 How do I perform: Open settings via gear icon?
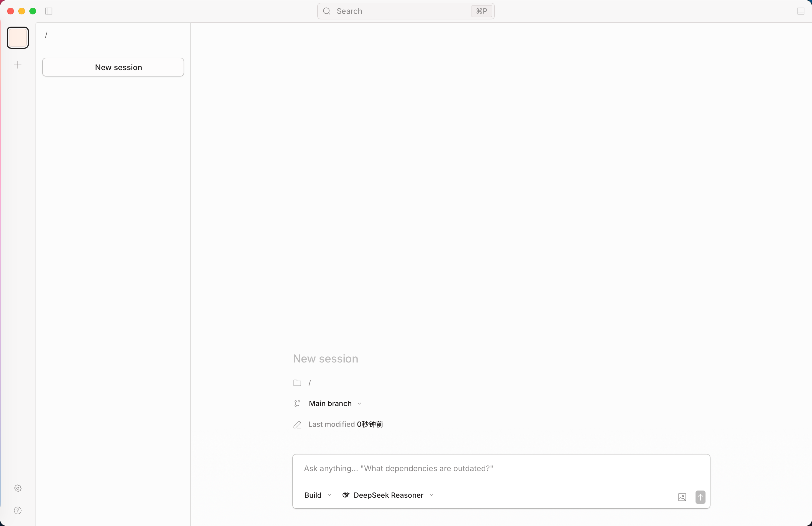(18, 488)
